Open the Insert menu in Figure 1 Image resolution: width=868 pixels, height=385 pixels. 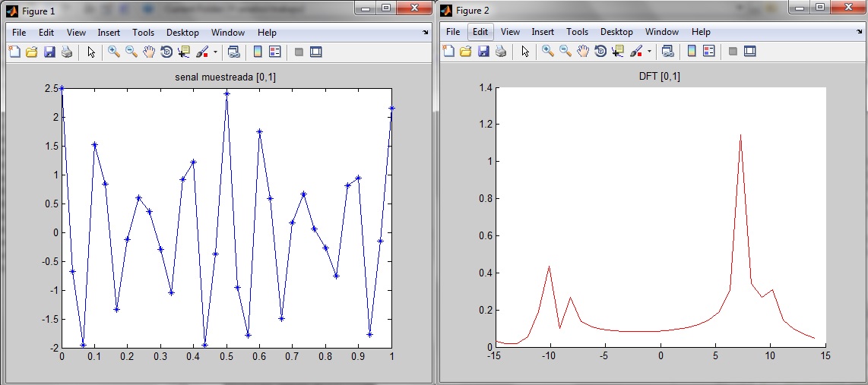click(x=109, y=33)
